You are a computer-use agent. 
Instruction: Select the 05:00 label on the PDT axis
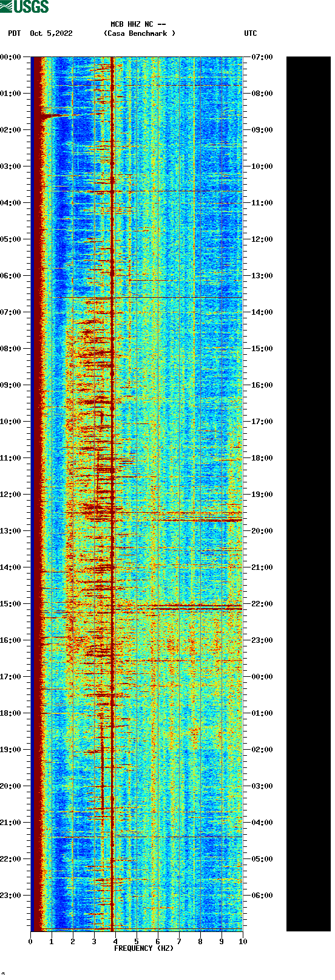coord(10,239)
